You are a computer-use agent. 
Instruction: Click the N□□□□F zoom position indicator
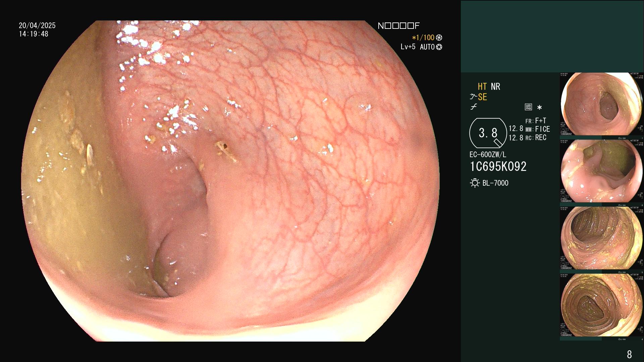coord(398,26)
